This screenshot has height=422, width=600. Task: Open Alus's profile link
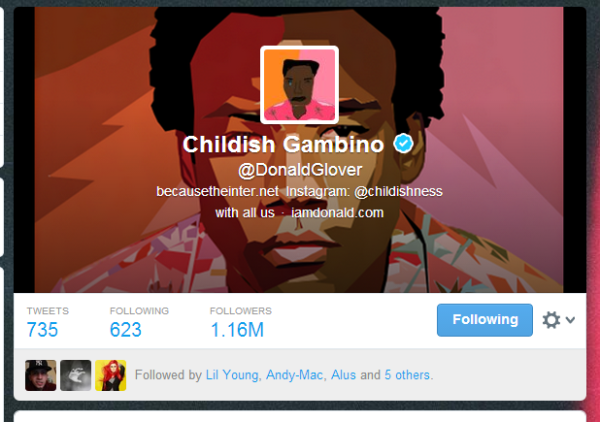pyautogui.click(x=343, y=375)
